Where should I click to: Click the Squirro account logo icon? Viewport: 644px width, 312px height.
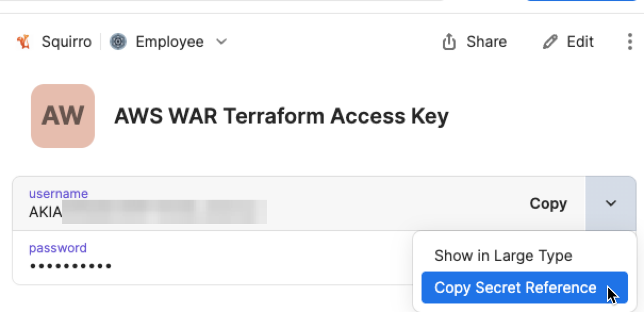pyautogui.click(x=23, y=42)
